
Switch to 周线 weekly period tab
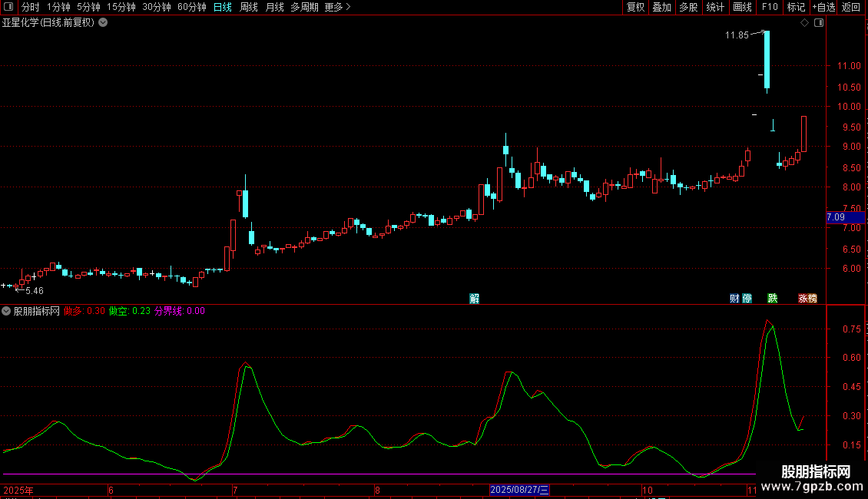[x=249, y=7]
